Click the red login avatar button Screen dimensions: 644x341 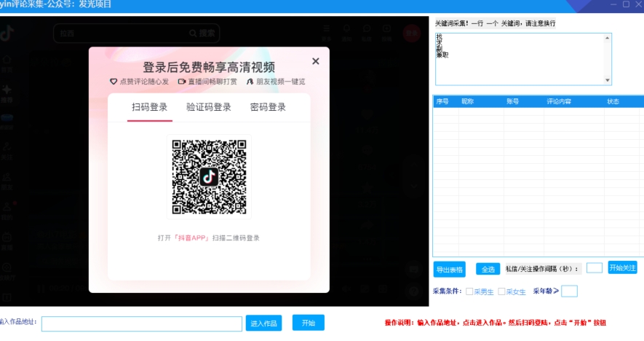pos(412,33)
